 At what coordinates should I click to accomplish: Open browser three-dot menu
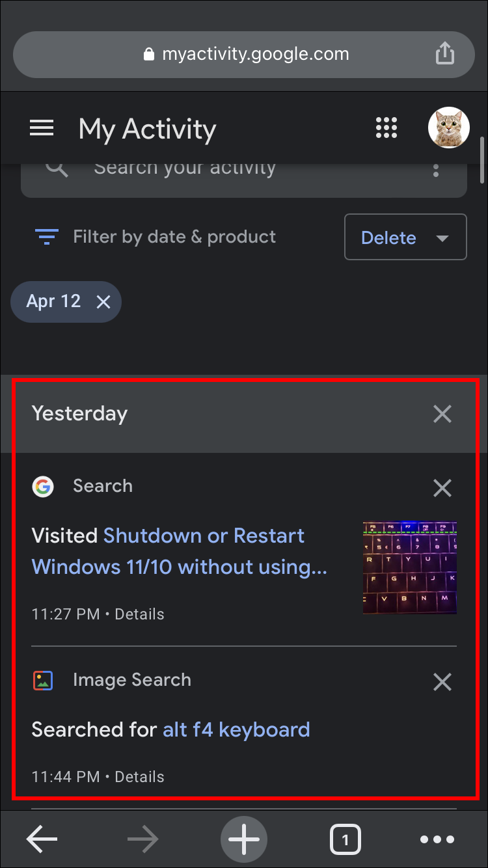coord(437,839)
